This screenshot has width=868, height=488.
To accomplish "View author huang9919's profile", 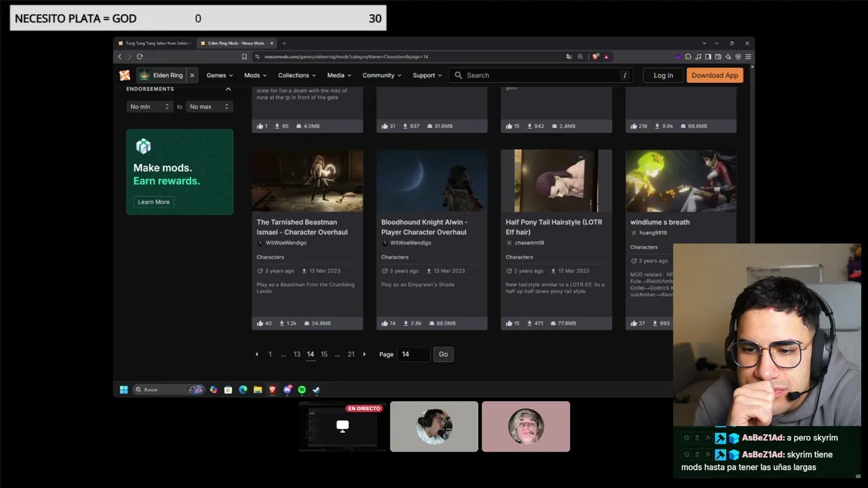I will click(652, 232).
